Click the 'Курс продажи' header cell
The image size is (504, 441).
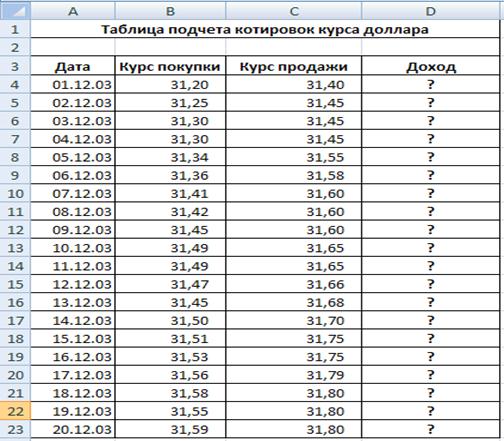tap(294, 66)
